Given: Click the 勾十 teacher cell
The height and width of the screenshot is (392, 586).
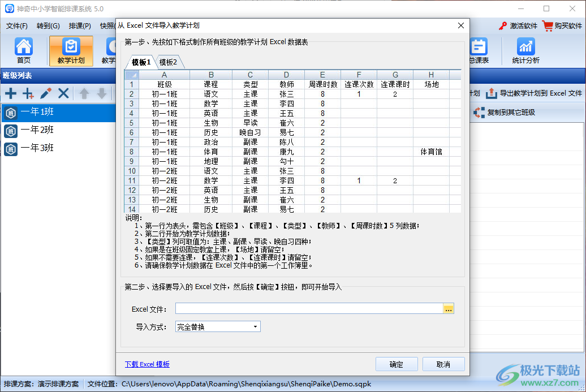Looking at the screenshot, I should pyautogui.click(x=286, y=161).
